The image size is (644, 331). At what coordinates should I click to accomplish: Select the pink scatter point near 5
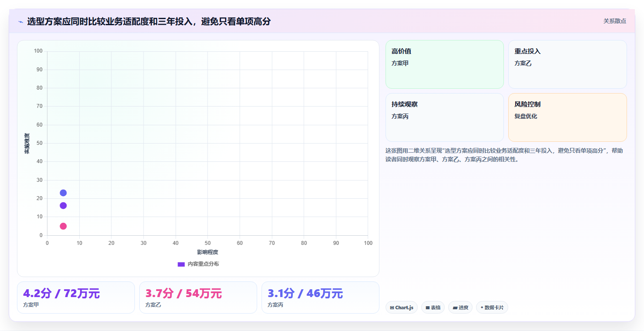[x=63, y=226]
